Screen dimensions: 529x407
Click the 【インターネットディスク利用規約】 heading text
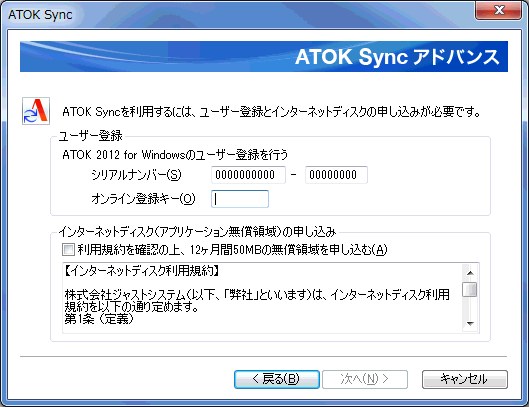[142, 271]
